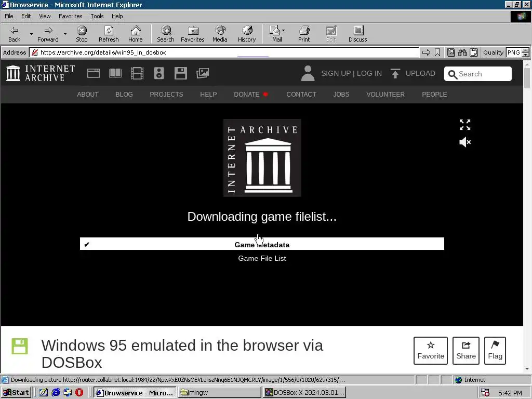The width and height of the screenshot is (532, 399).
Task: Open the Help menu
Action: pos(117,16)
